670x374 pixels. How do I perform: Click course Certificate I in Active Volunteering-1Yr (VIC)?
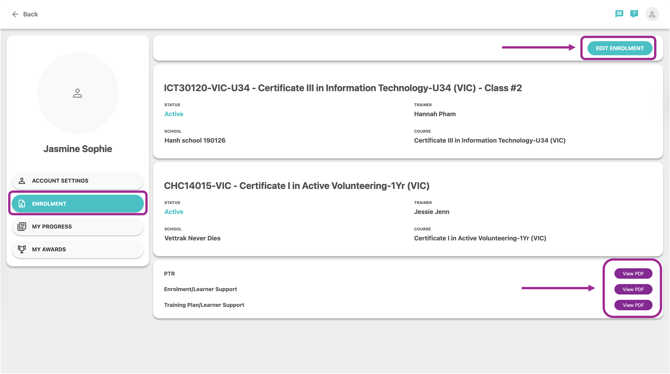click(480, 239)
